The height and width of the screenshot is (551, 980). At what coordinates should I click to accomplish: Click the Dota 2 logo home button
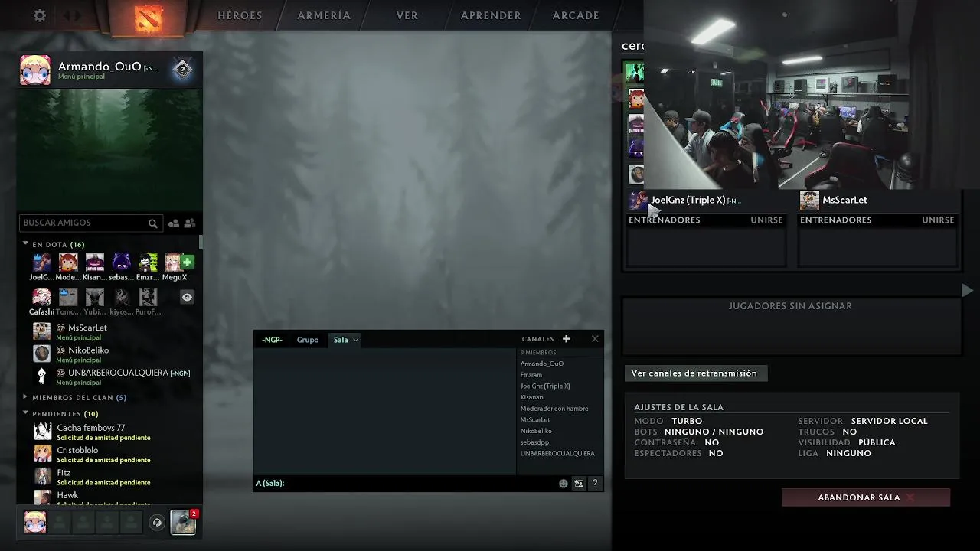(148, 17)
